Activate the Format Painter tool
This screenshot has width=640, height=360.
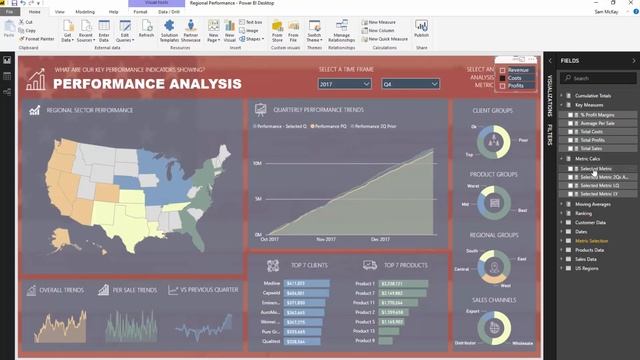[x=37, y=39]
